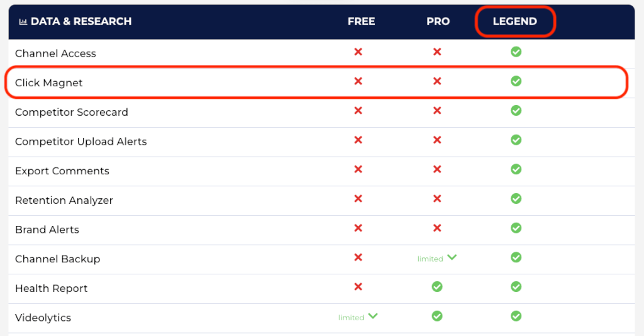
Task: Open the limited label under Pro for Channel Backup
Action: (x=430, y=259)
